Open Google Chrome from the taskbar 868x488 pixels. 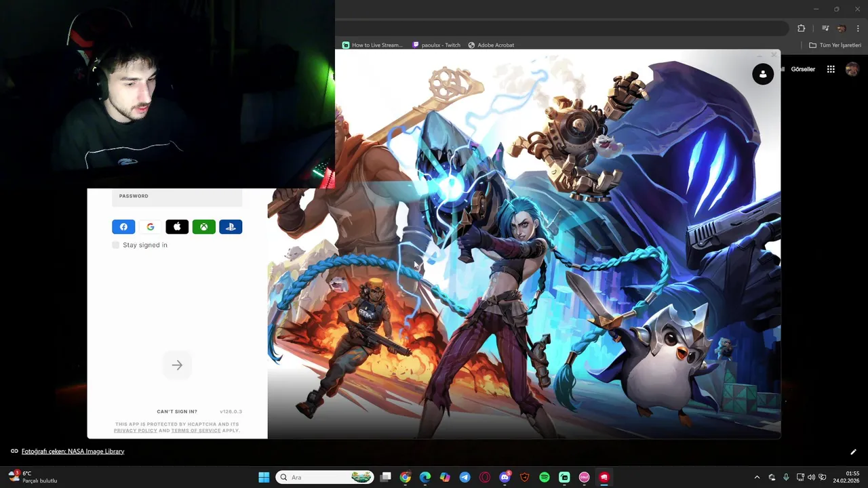point(406,477)
